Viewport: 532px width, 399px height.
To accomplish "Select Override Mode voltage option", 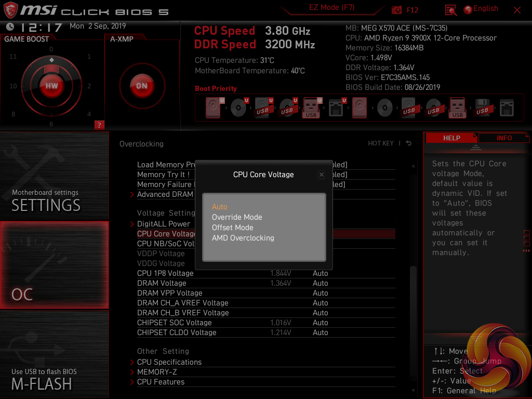I will [x=237, y=217].
